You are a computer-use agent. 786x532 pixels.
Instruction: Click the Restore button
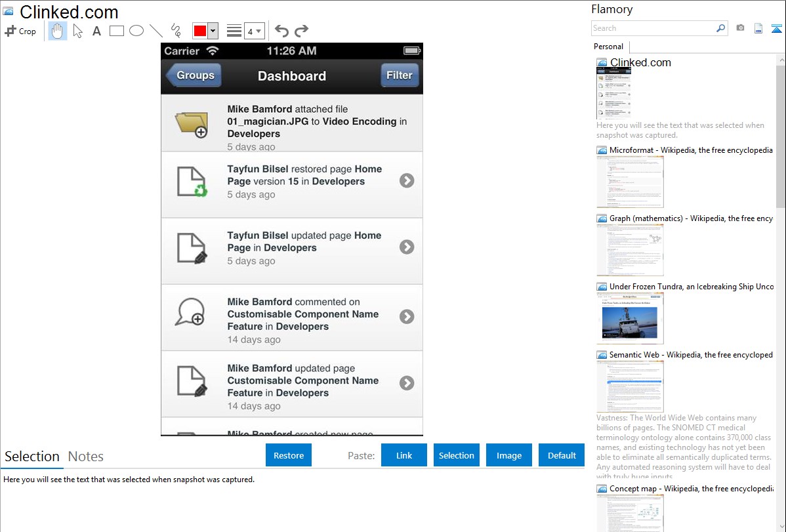pos(289,455)
